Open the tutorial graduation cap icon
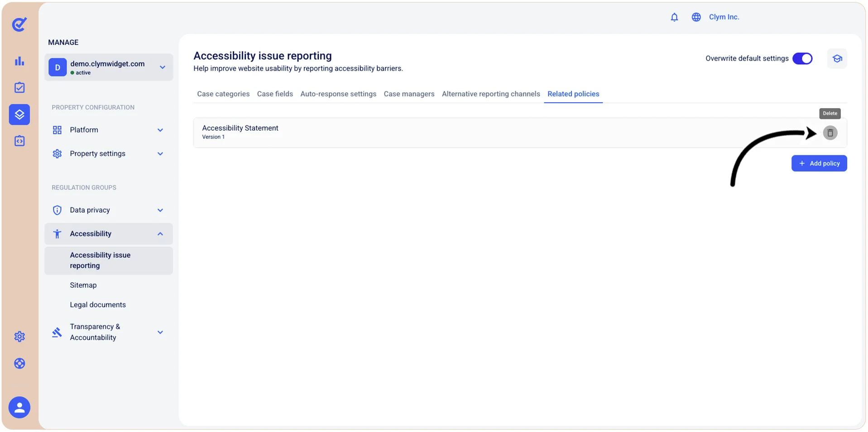 tap(837, 59)
